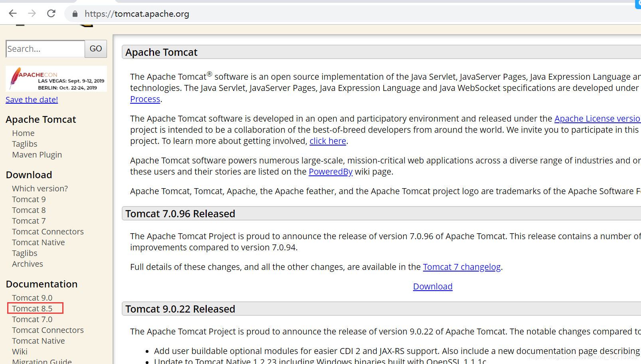Click the browser back arrow
This screenshot has width=641, height=364.
coord(13,14)
